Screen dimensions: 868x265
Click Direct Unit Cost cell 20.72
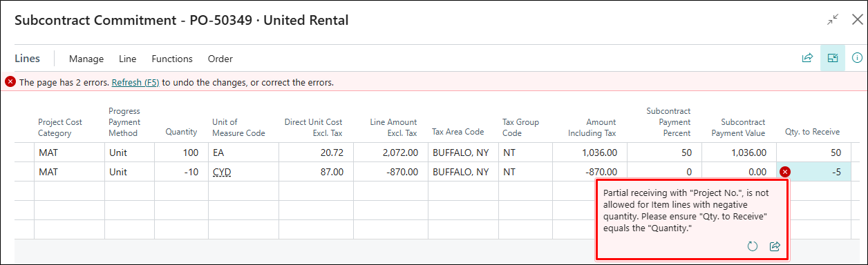pyautogui.click(x=316, y=153)
